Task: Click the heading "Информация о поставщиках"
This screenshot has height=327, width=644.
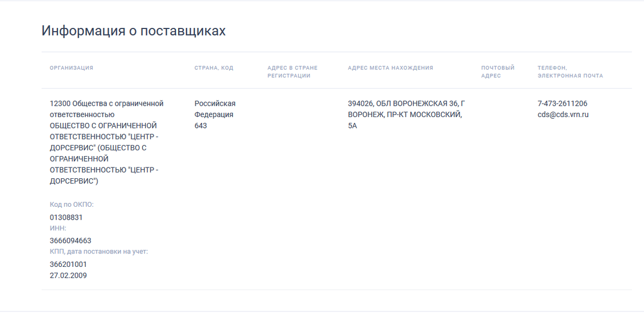Action: [x=134, y=31]
